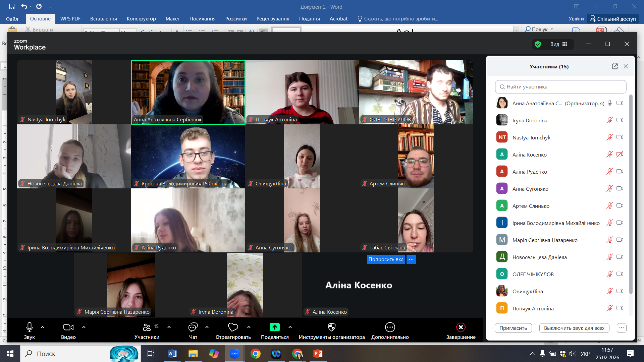Open the Participants icon in toolbar

[147, 327]
